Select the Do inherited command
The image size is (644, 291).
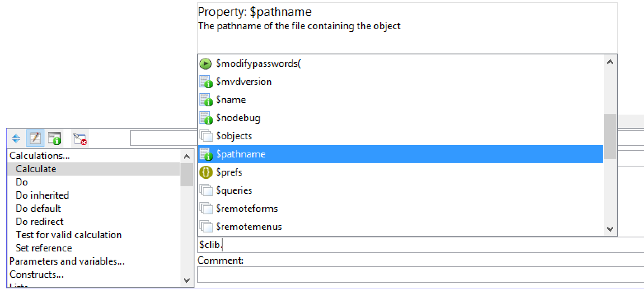tap(42, 195)
